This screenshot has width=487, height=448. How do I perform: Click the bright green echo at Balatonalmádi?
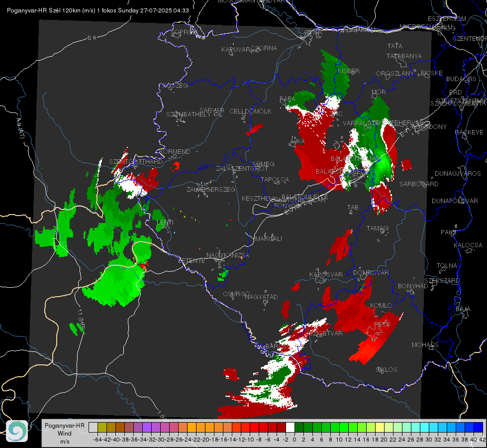pyautogui.click(x=385, y=162)
